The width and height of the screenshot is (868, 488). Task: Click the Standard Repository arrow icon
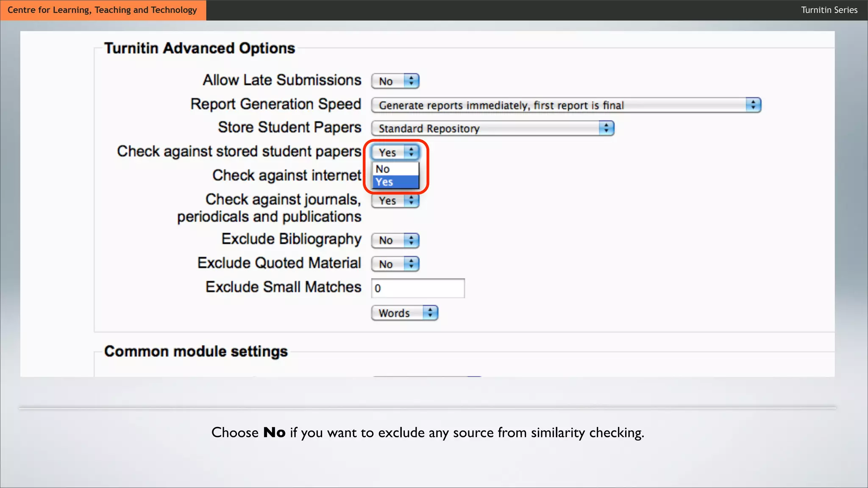coord(606,128)
